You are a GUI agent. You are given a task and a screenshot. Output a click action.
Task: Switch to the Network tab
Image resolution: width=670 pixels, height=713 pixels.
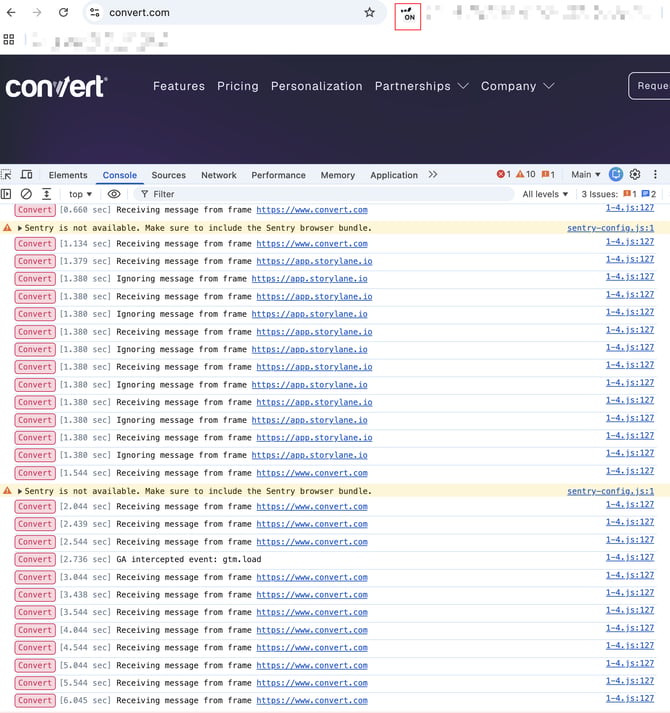tap(219, 175)
